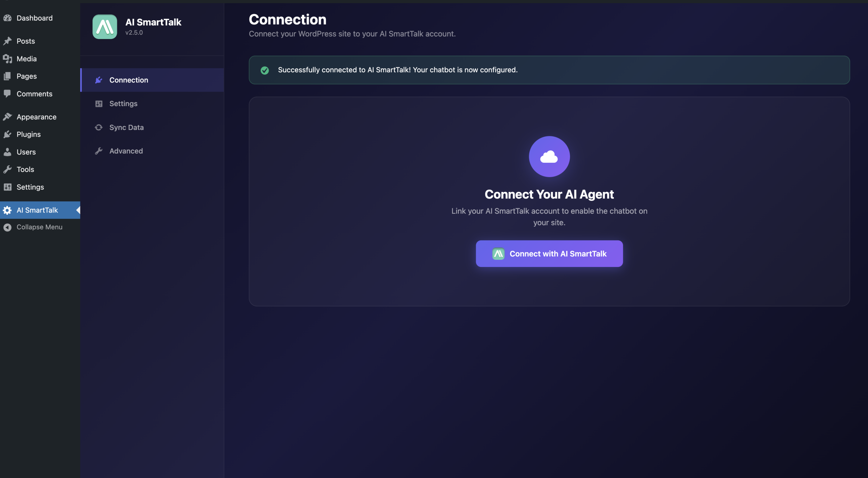Screen dimensions: 868x478
Task: Click the Media icon in the sidebar
Action: point(7,58)
